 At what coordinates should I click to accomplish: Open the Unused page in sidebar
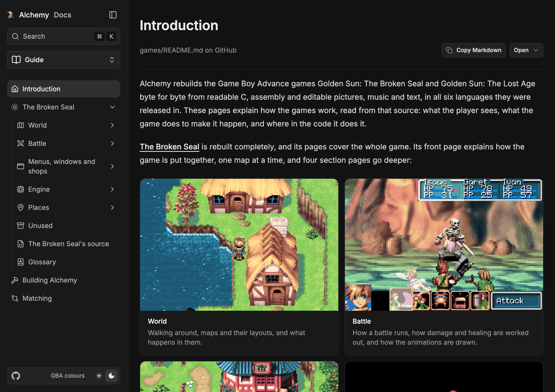(x=67, y=226)
